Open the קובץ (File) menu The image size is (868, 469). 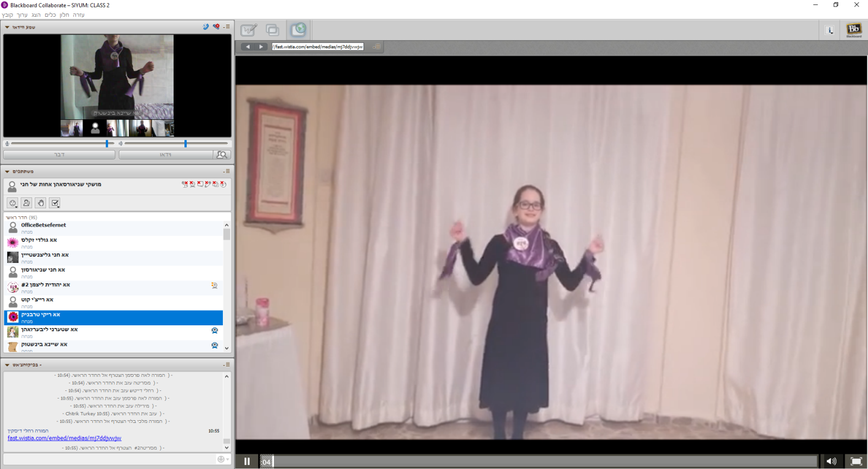(8, 15)
